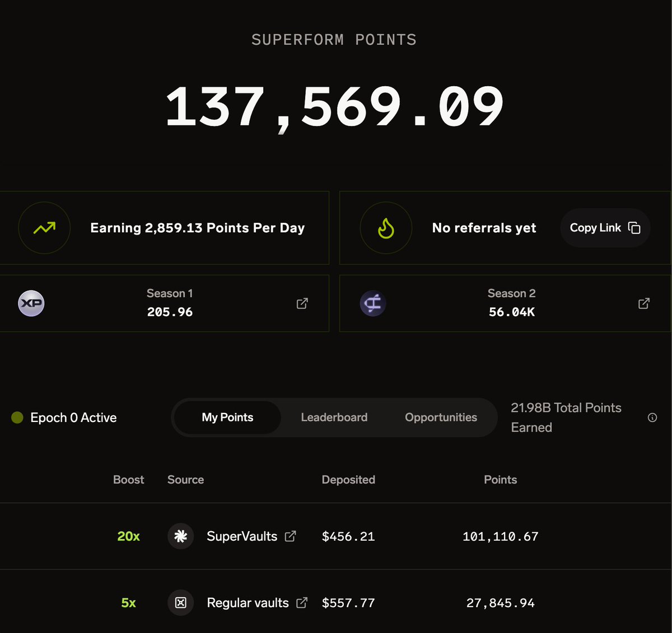Click the SuperVaults source name
This screenshot has height=633, width=672.
(242, 536)
